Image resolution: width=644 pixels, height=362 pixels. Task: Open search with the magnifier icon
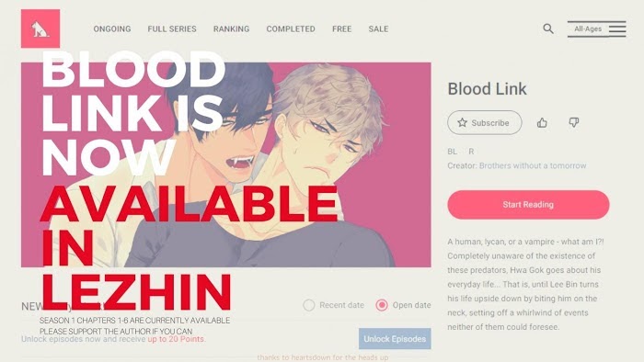click(x=548, y=28)
